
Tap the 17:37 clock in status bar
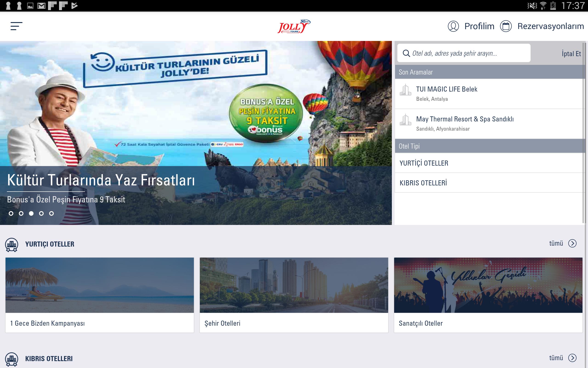(x=573, y=6)
